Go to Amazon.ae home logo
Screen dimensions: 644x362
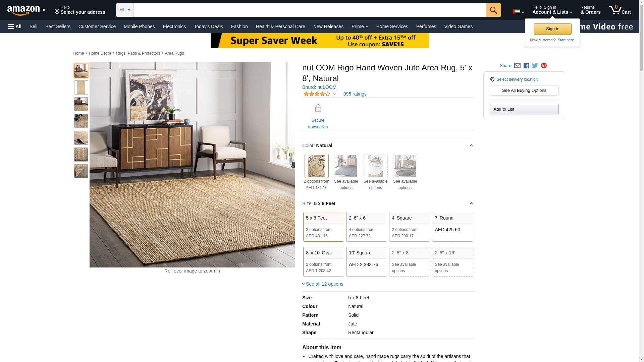click(x=27, y=10)
